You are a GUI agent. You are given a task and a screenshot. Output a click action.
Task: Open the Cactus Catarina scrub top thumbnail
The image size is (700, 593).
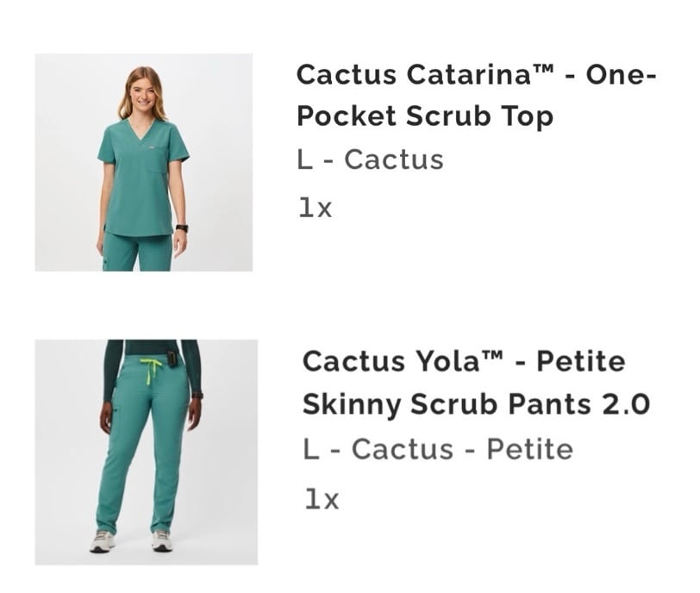click(143, 162)
